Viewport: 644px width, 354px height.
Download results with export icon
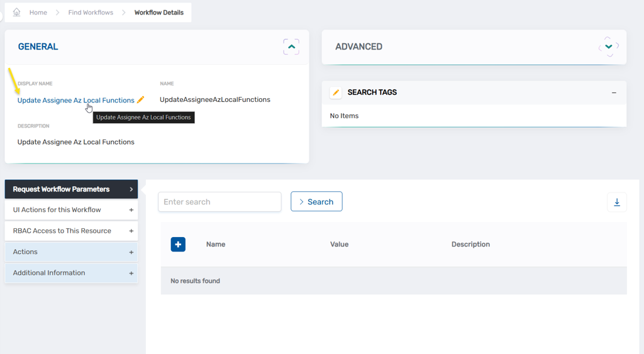click(617, 202)
